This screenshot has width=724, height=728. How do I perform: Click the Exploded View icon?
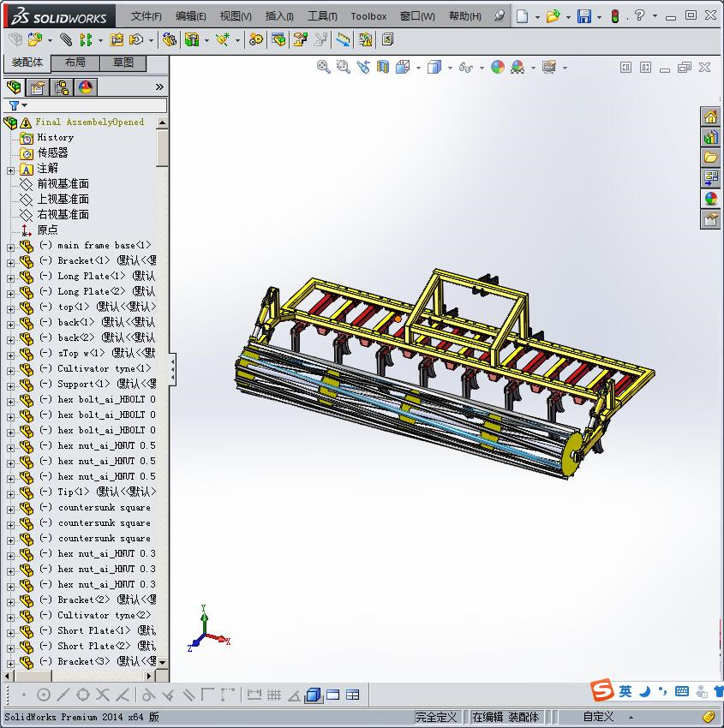click(301, 40)
